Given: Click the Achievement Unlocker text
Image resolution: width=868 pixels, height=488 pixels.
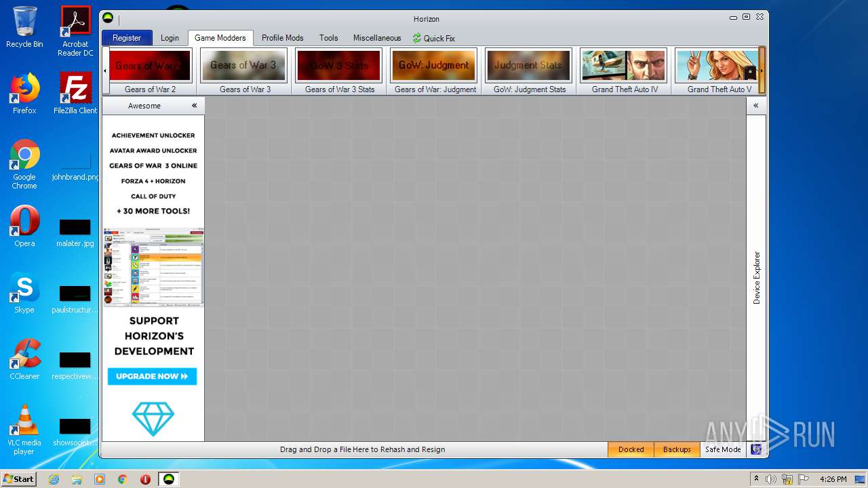Looking at the screenshot, I should click(x=153, y=136).
